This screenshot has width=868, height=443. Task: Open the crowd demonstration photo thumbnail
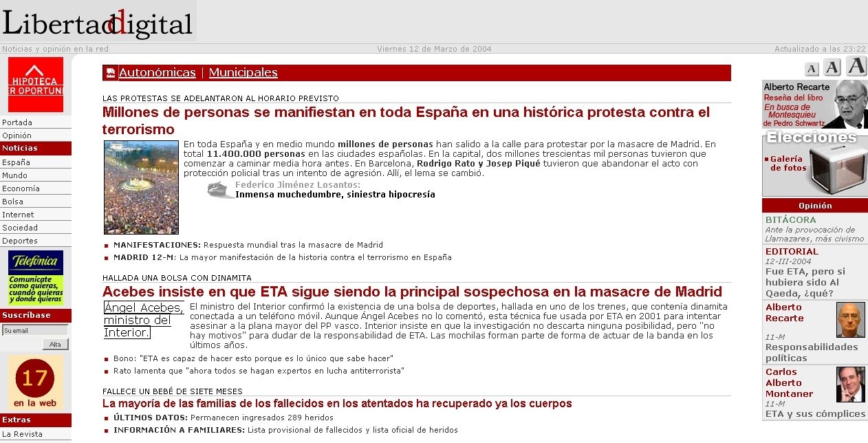141,187
